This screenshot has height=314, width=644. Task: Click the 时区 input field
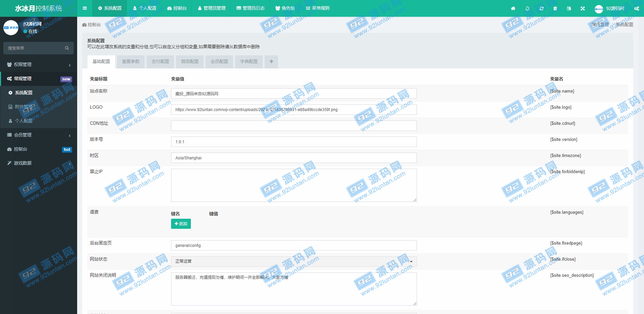click(x=294, y=158)
